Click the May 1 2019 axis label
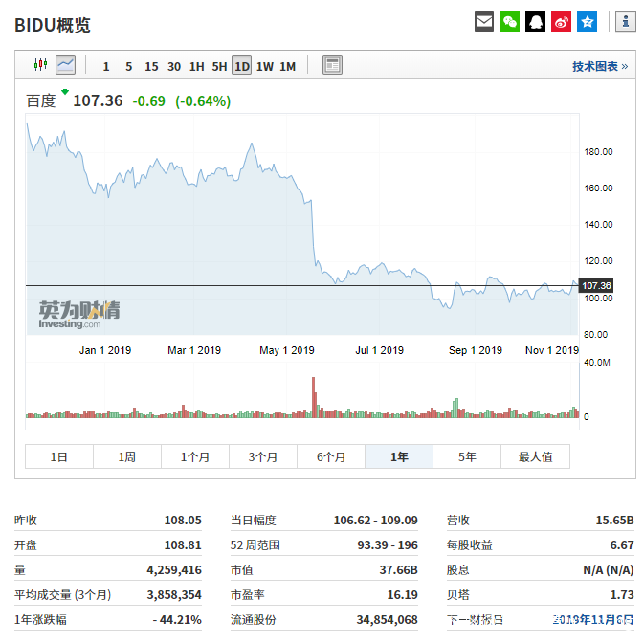Image resolution: width=644 pixels, height=644 pixels. (x=287, y=350)
